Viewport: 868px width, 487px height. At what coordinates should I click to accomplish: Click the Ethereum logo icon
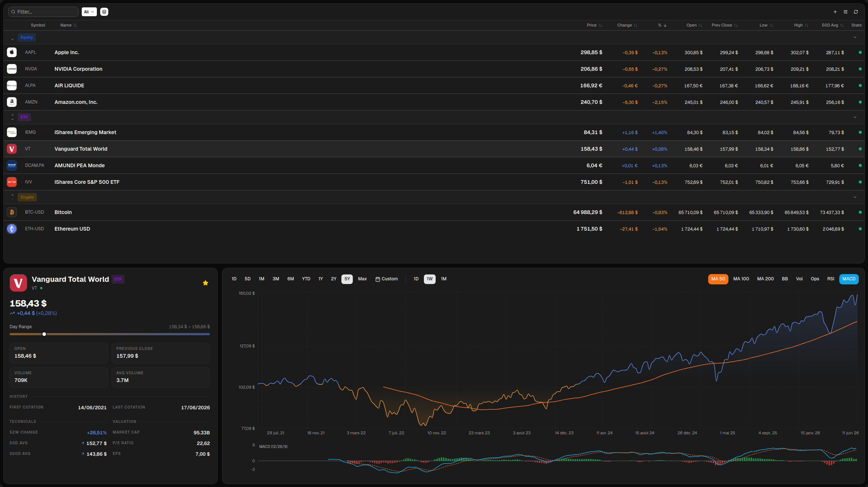(x=12, y=229)
